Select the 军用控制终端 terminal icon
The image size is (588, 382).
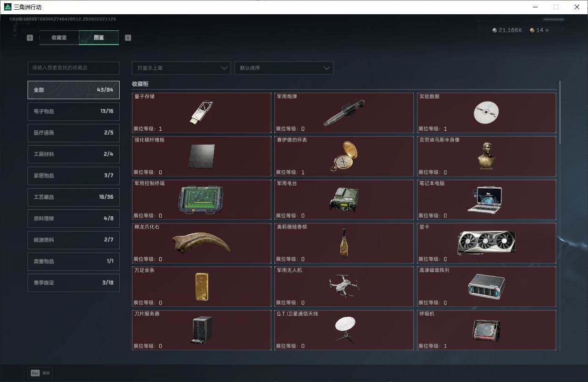pos(201,200)
